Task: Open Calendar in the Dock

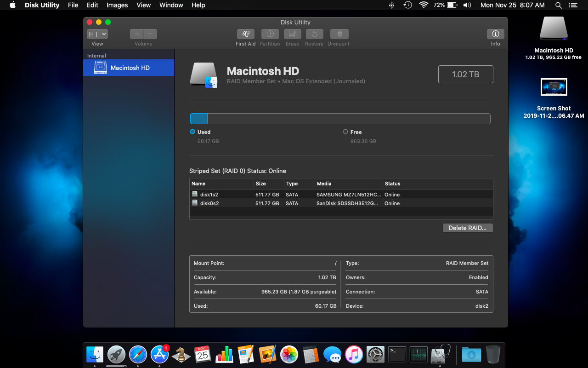Action: [203, 354]
